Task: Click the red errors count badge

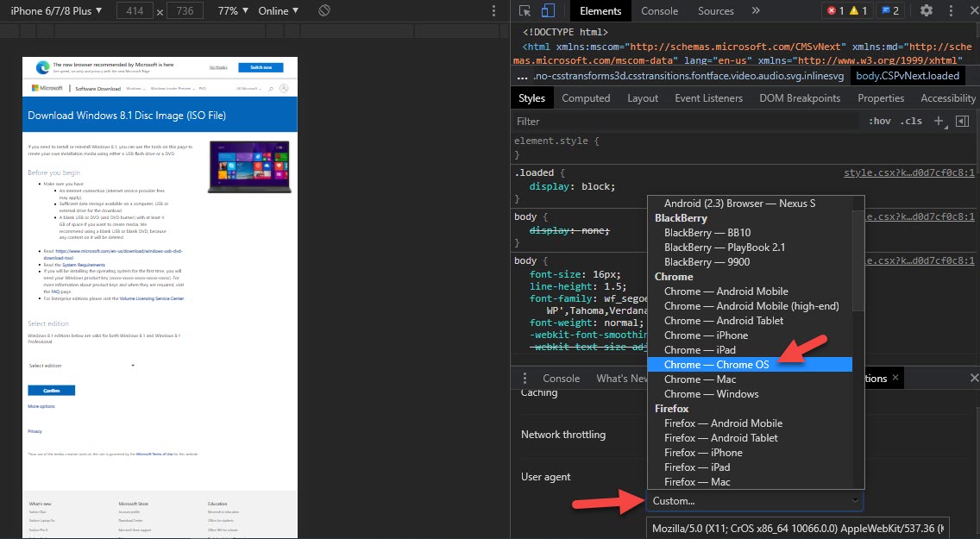Action: (x=835, y=11)
